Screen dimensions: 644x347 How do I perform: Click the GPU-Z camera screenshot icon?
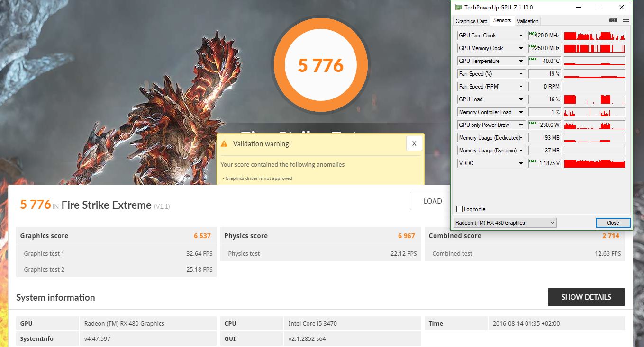click(613, 20)
